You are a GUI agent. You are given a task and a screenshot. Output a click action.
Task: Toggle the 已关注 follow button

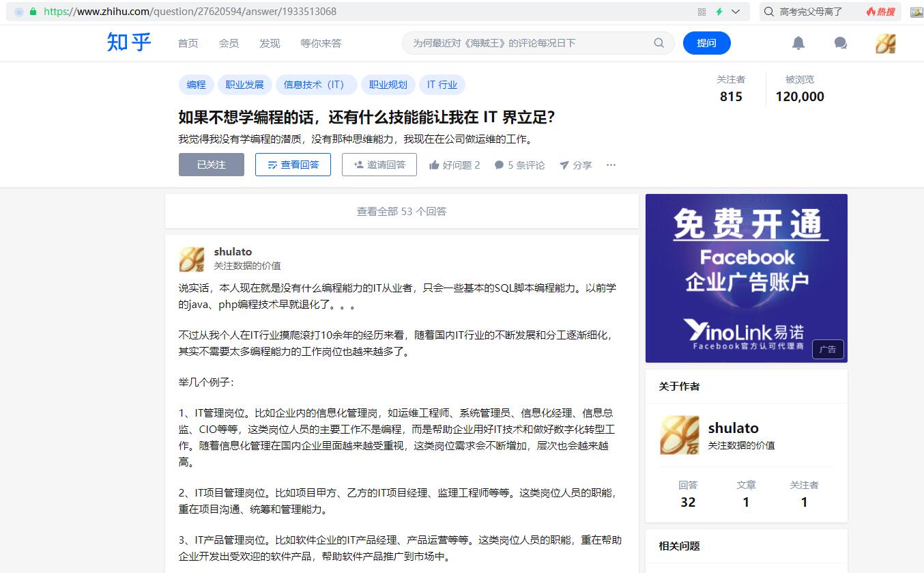tap(212, 165)
